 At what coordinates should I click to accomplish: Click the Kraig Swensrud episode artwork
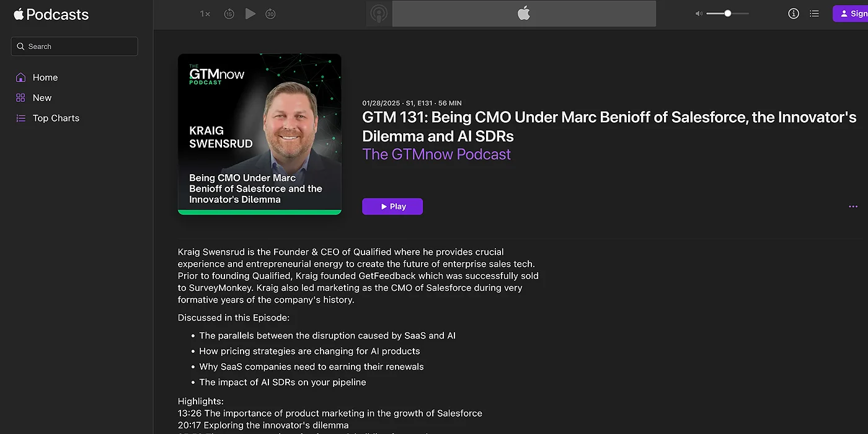click(x=260, y=134)
